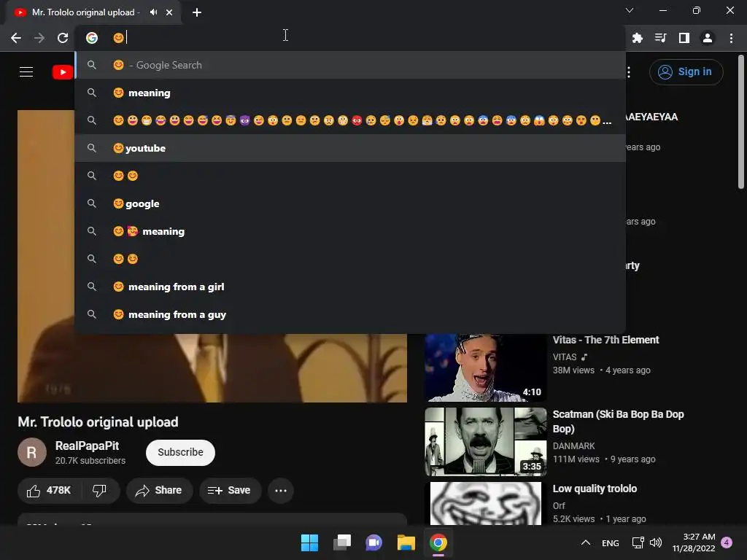Open clock and date in taskbar

[x=694, y=542]
